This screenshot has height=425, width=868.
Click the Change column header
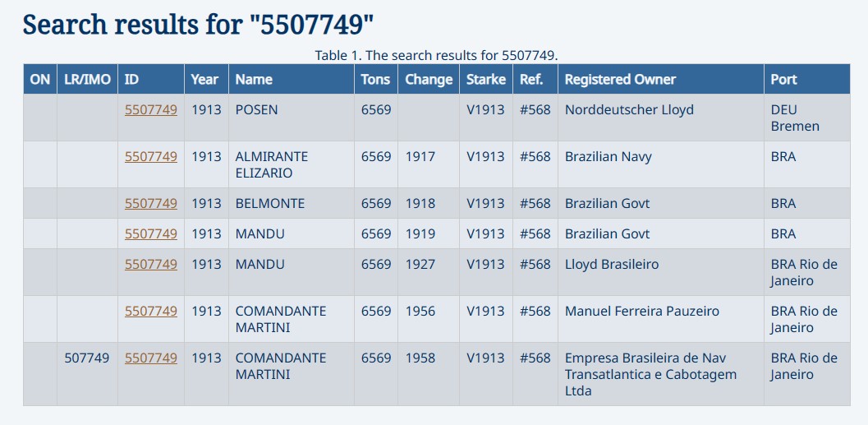429,79
